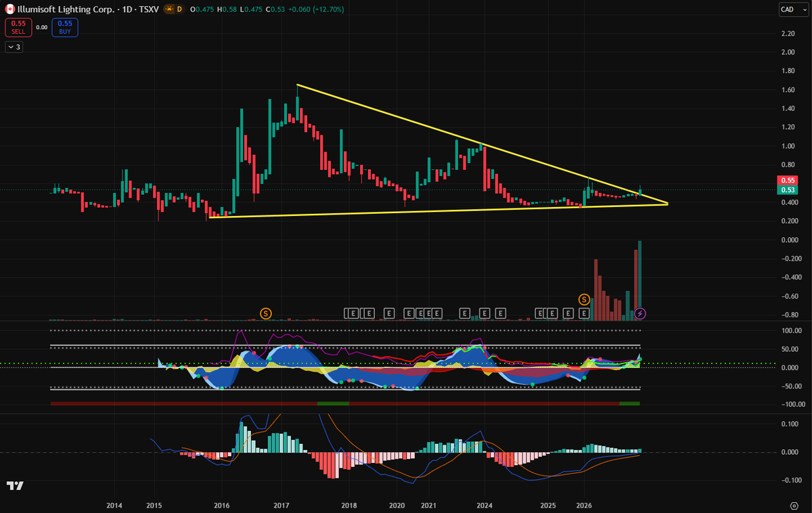The image size is (812, 513).
Task: Click the E earnings marker beneath the 2026 split marker
Action: (584, 313)
